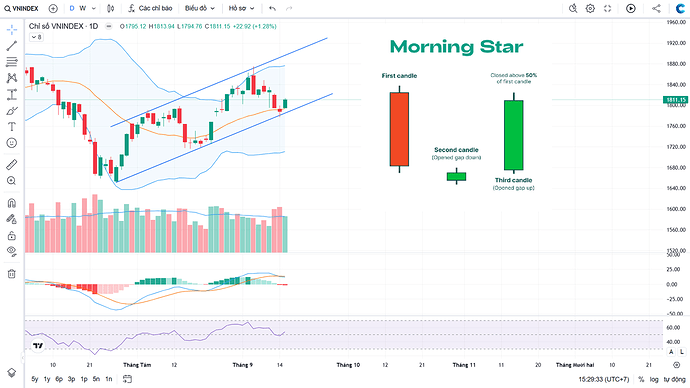Select the 6p time range
The height and width of the screenshot is (388, 690).
59,379
